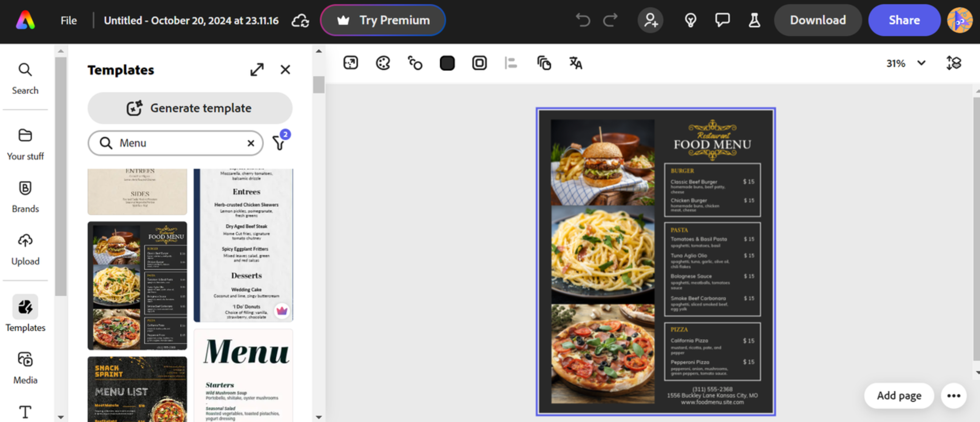Click the templates panel scrollbar thumb
Viewport: 980px width, 422px height.
pyautogui.click(x=318, y=85)
